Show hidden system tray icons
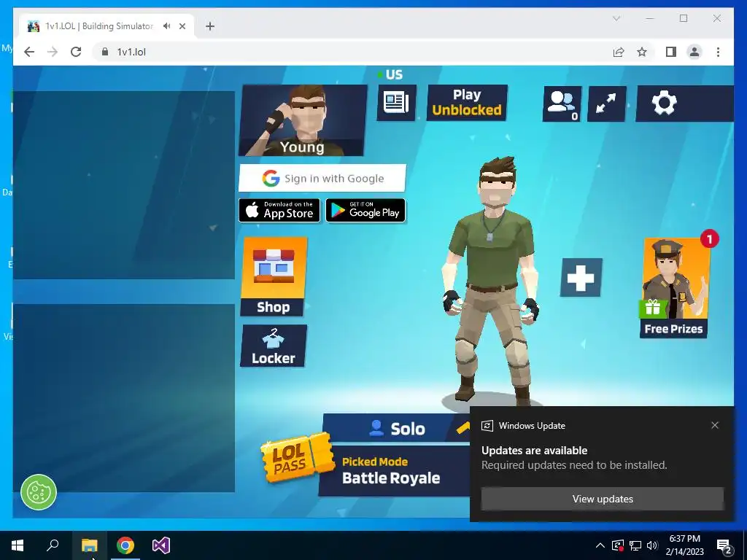747x560 pixels. click(600, 545)
